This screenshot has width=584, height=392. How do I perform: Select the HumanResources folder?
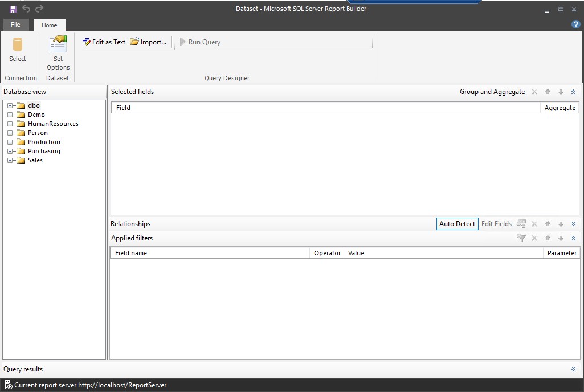tap(48, 124)
